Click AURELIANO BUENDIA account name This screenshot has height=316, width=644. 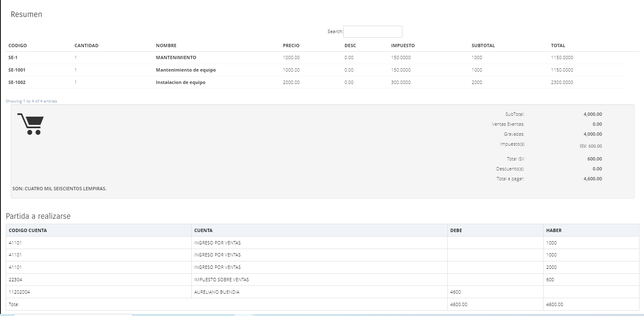pyautogui.click(x=216, y=292)
